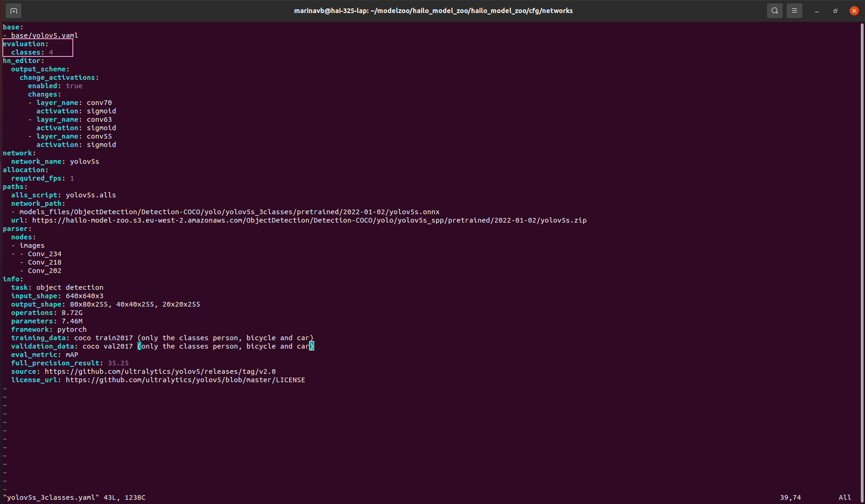
Task: Open the terminal hamburger menu
Action: (x=794, y=11)
